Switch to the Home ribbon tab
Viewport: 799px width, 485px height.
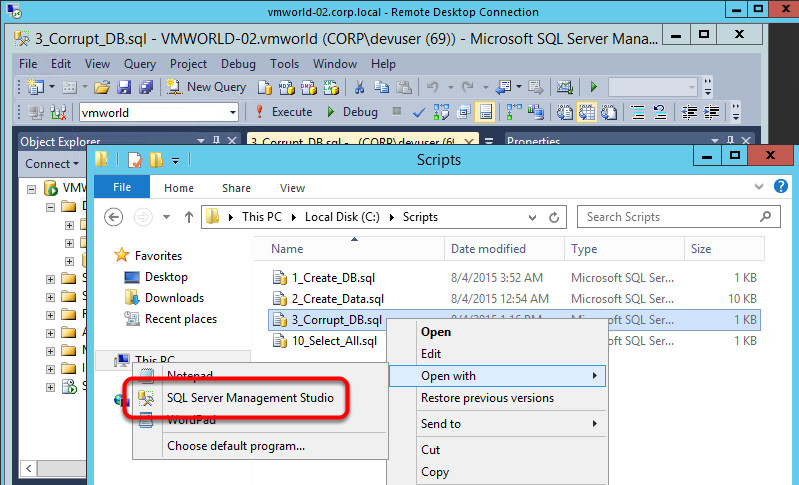click(179, 188)
